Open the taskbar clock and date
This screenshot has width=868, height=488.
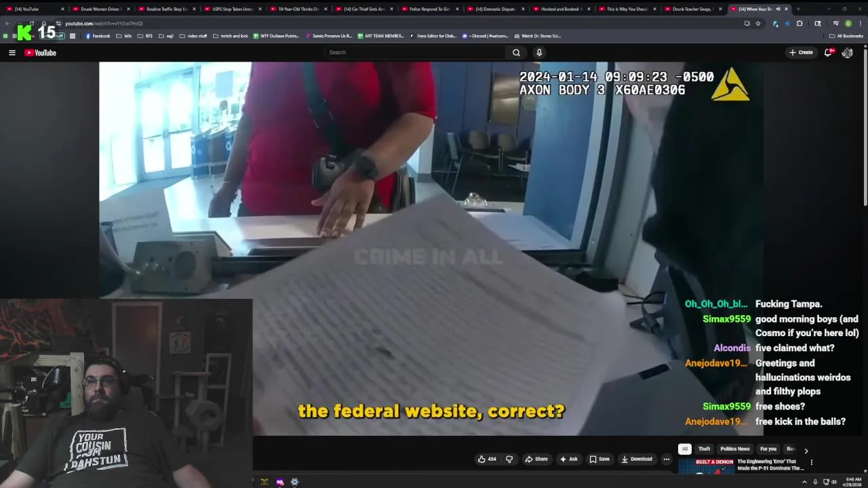click(854, 482)
